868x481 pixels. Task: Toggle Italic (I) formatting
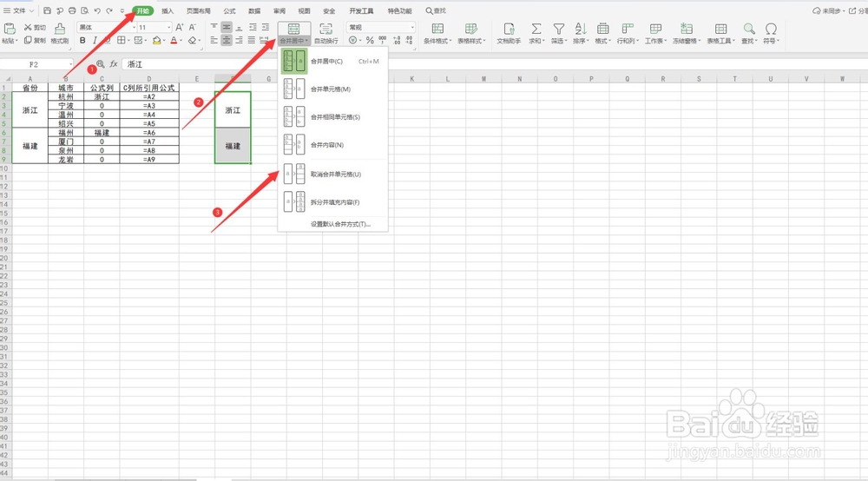(95, 41)
